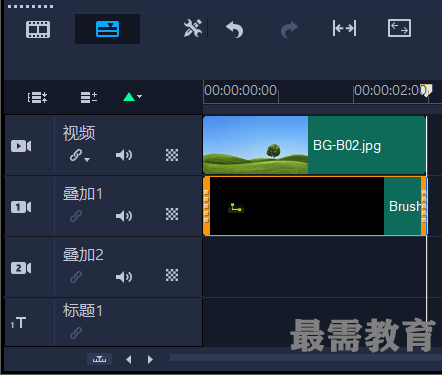Viewport: 442px width, 375px height.
Task: Open the green chapter/cue point menu
Action: pos(132,97)
